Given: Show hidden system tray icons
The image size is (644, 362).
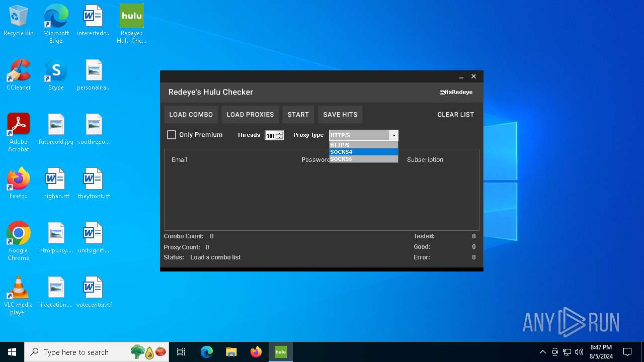Looking at the screenshot, I should coord(542,352).
